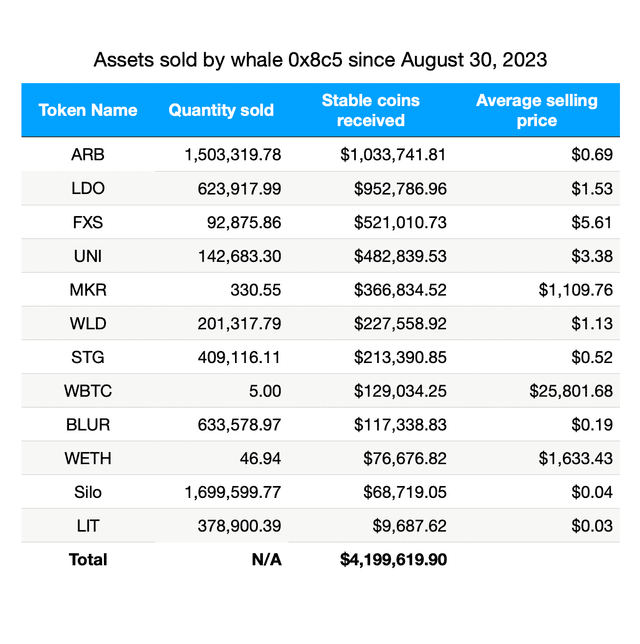Select the Silo token cell
The width and height of the screenshot is (640, 644).
[88, 492]
